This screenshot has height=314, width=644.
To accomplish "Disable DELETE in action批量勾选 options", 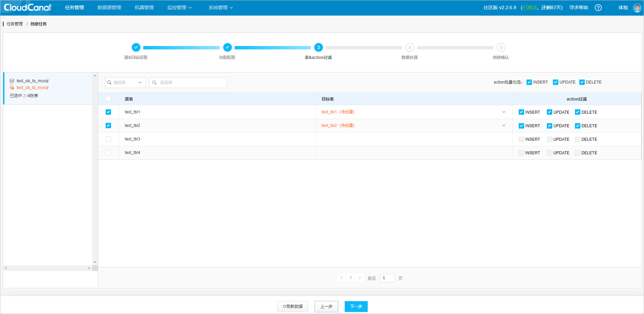I will tap(582, 82).
